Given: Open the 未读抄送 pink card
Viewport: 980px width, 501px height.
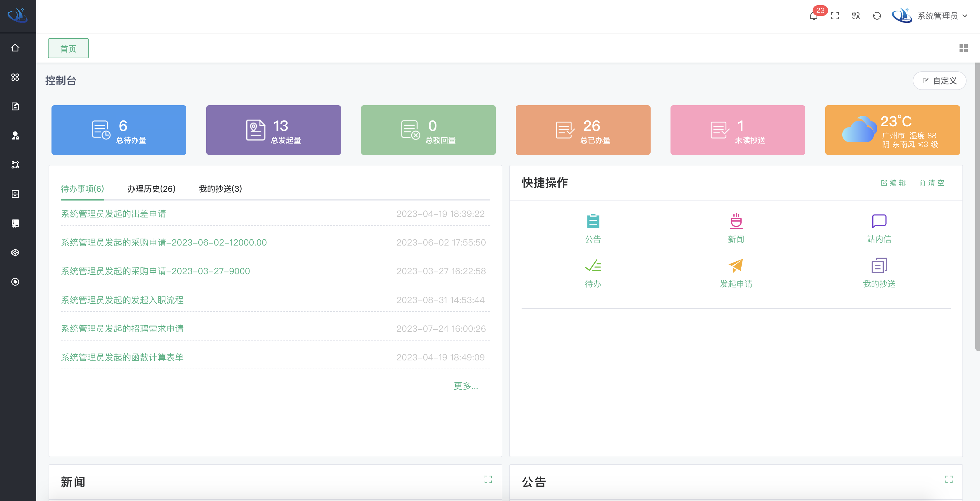Looking at the screenshot, I should [738, 130].
